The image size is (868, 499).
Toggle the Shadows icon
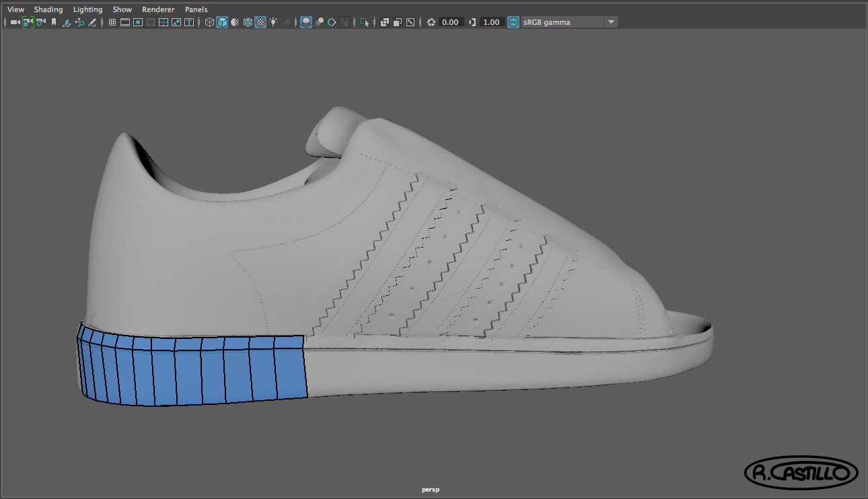click(287, 22)
